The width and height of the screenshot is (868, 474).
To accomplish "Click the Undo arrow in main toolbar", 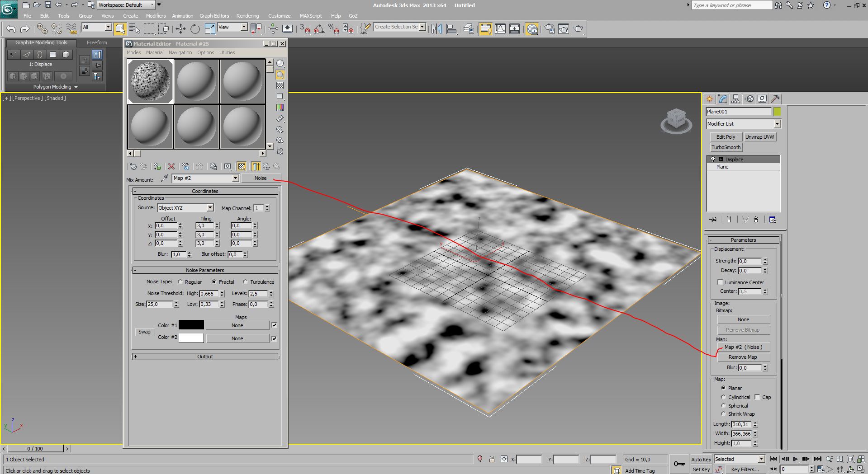I will 11,29.
